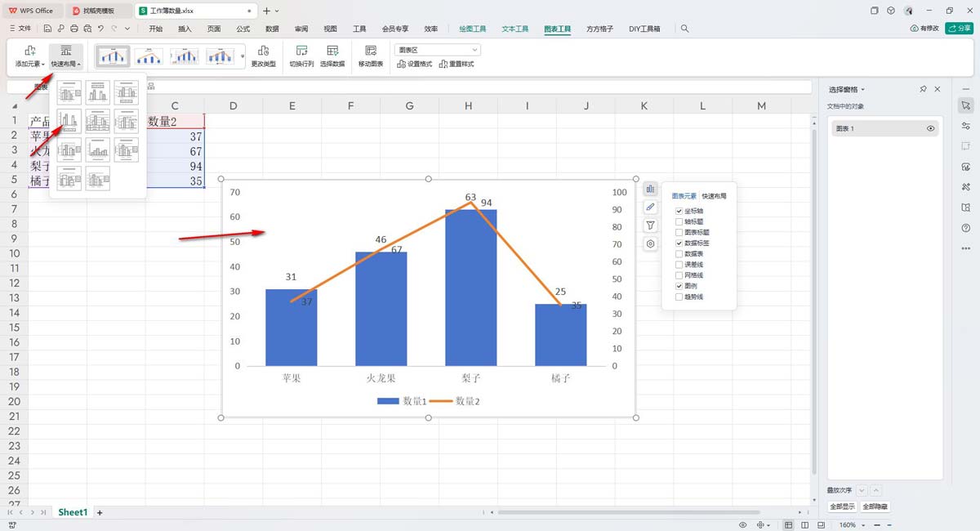Click the normal view icon in status bar
Screen dimensions: 980x531
[x=788, y=524]
